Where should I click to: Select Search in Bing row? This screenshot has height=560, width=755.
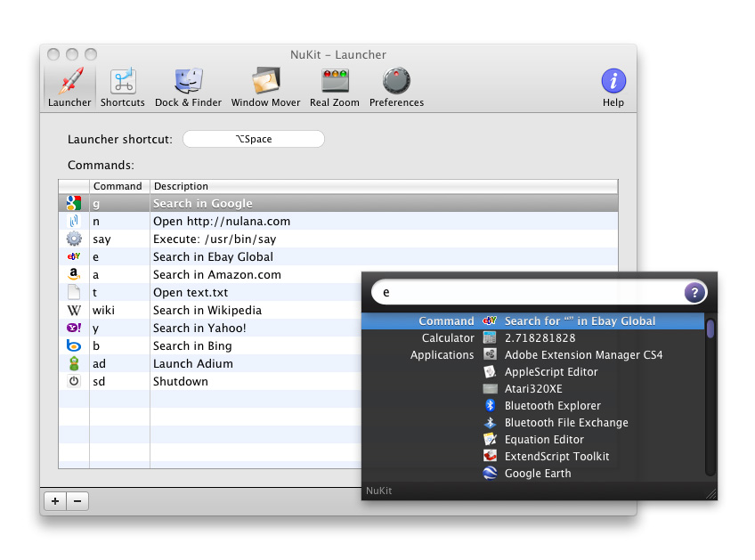[x=210, y=345]
